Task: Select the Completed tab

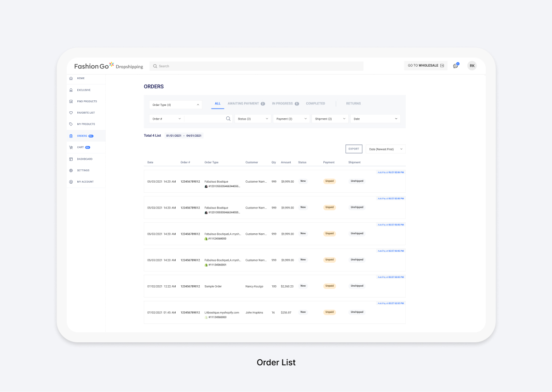Action: click(316, 104)
